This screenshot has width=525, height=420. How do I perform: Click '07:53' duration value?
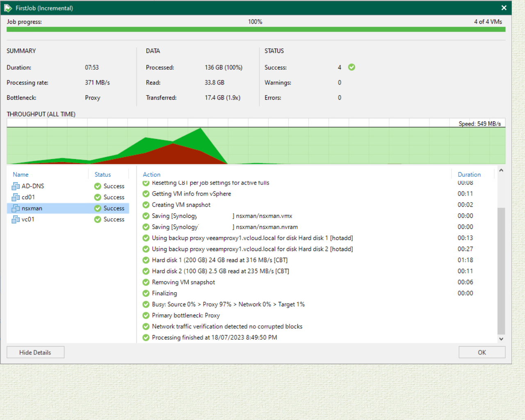coord(92,67)
